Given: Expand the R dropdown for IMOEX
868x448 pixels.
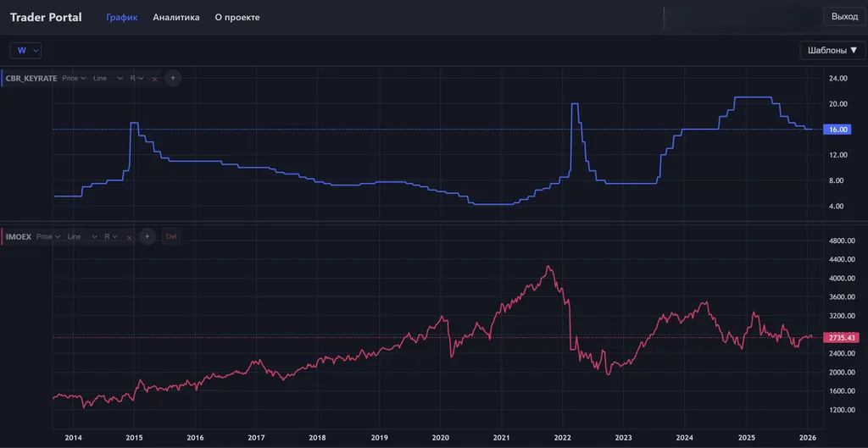Looking at the screenshot, I should pyautogui.click(x=111, y=237).
